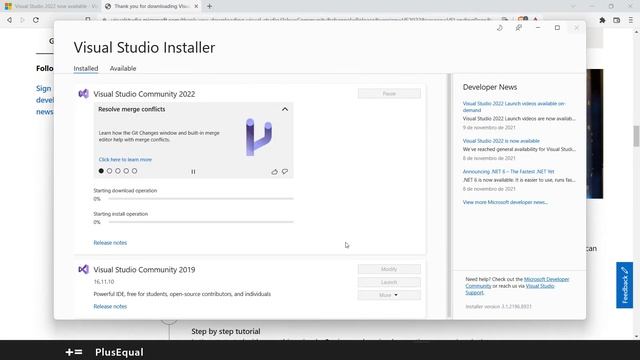Click the browser address bar URL
Screen dimensions: 640x360
[x=300, y=19]
